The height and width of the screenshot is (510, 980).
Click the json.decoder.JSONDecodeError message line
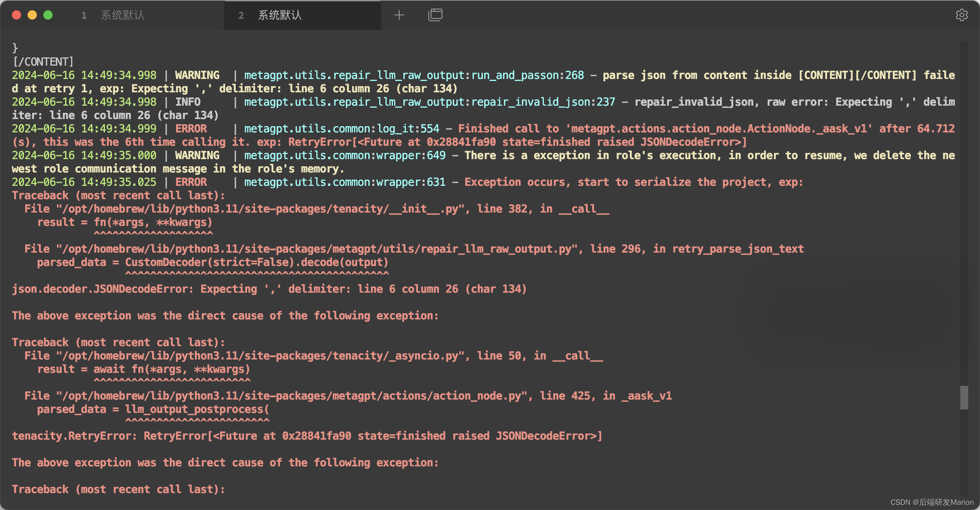coord(269,289)
